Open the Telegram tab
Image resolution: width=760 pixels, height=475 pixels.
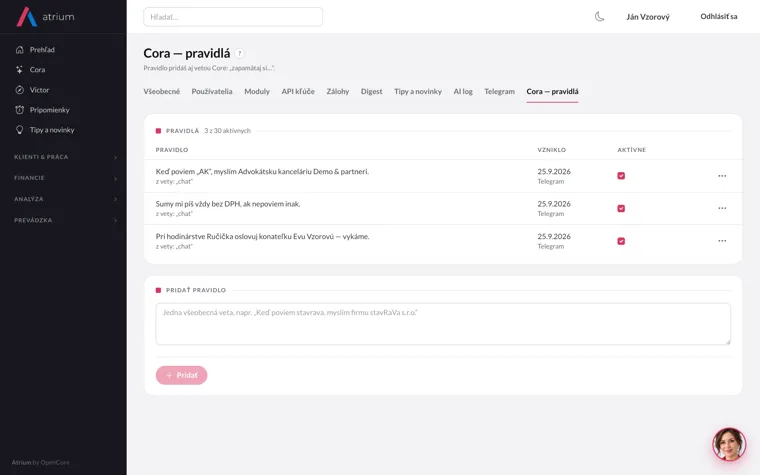499,91
